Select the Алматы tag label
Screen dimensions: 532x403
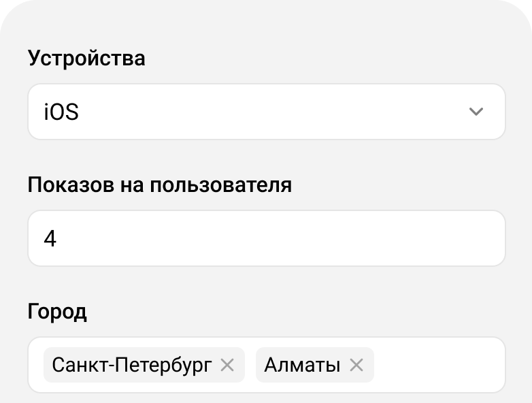pyautogui.click(x=302, y=366)
